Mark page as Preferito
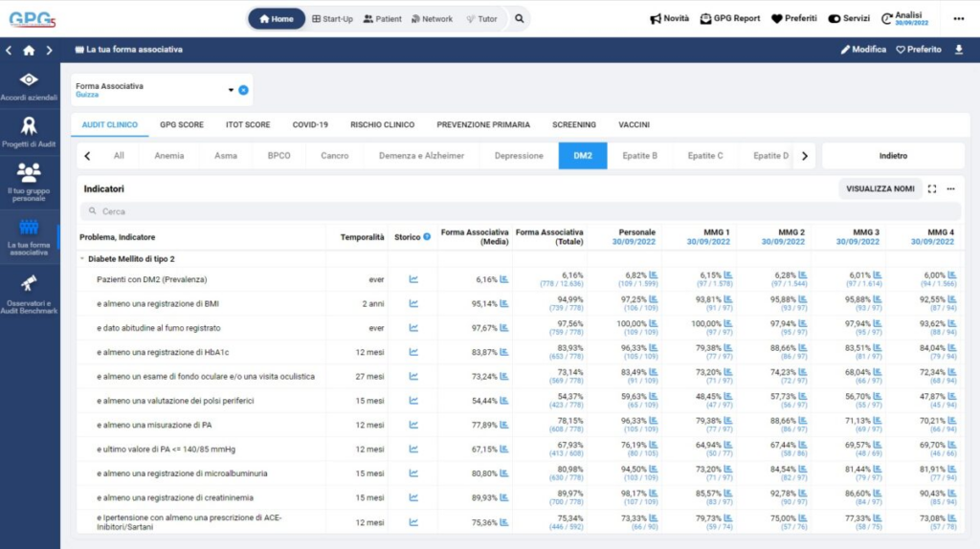Image resolution: width=980 pixels, height=549 pixels. pyautogui.click(x=919, y=50)
